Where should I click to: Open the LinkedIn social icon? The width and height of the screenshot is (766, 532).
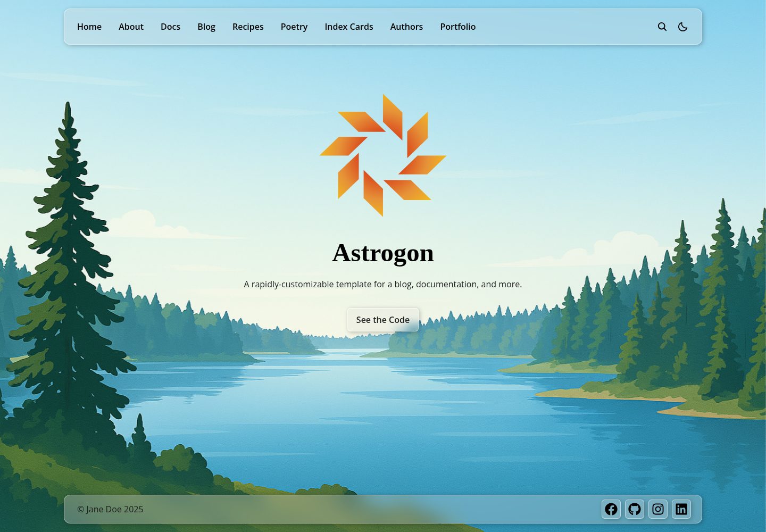click(681, 509)
